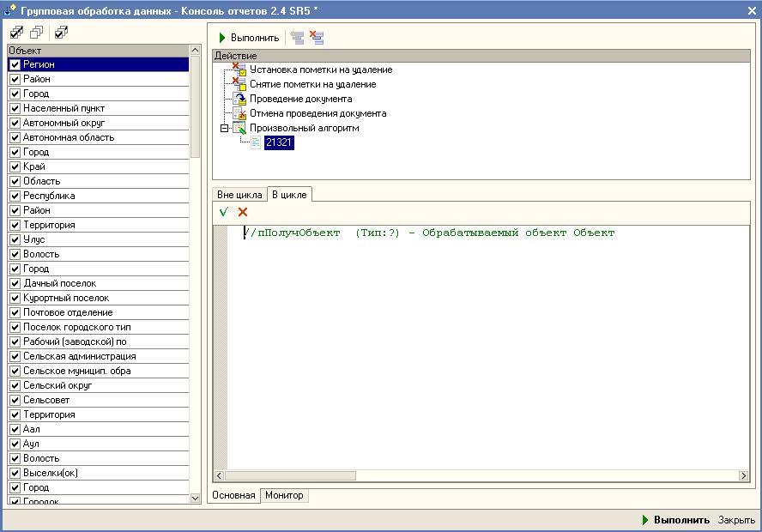Switch to the В цикле tab

(x=289, y=194)
